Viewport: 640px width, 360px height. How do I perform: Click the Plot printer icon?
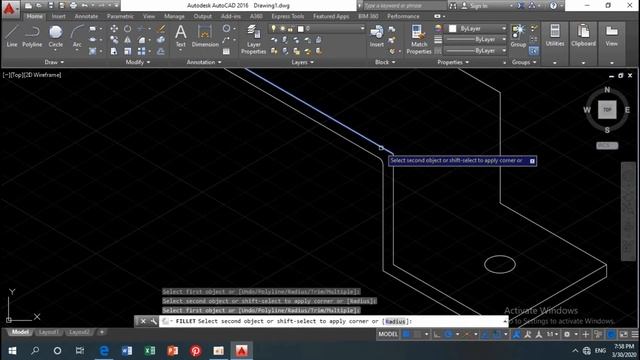click(x=73, y=6)
